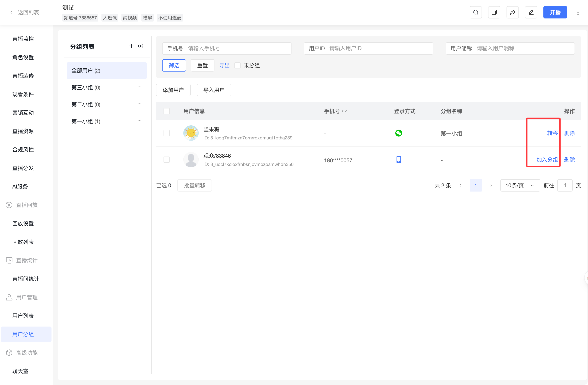Click 坚果糖 sun avatar
Screen dimensions: 588x385
191,133
